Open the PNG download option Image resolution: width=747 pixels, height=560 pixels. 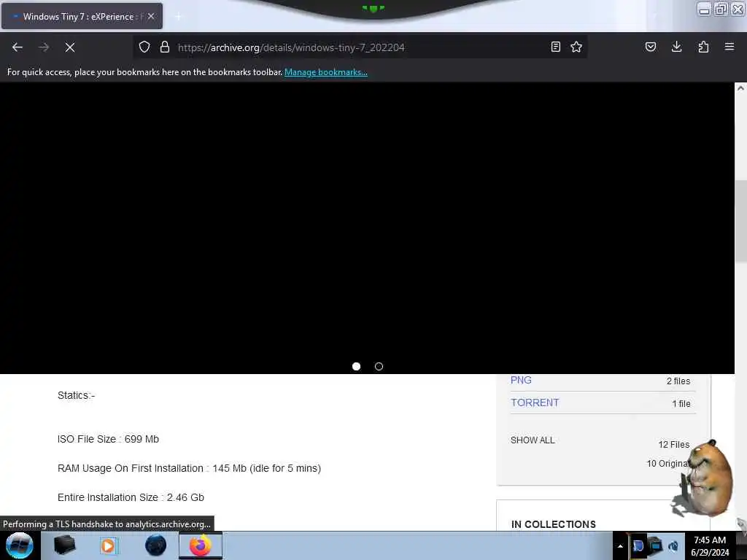[x=521, y=380]
